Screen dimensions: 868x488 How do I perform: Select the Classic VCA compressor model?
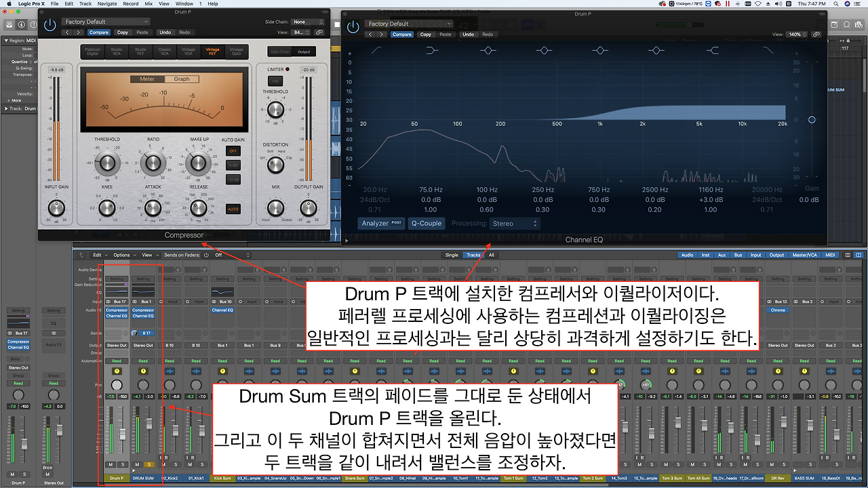[165, 52]
